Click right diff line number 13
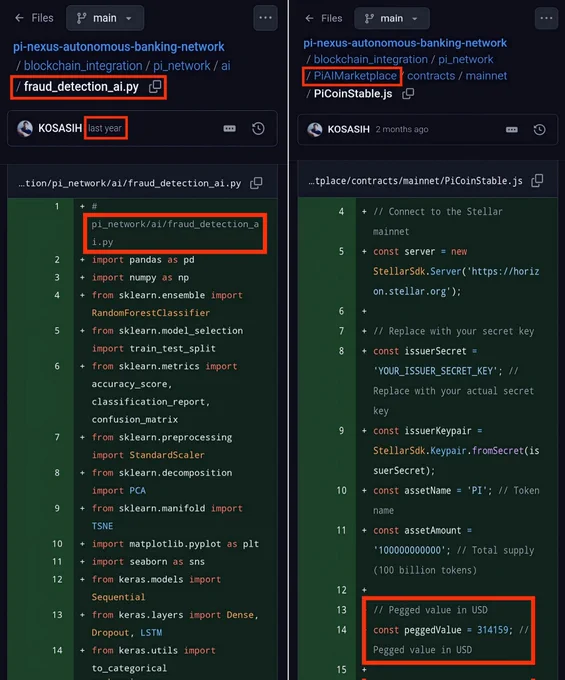Viewport: 565px width, 680px height. pos(342,610)
